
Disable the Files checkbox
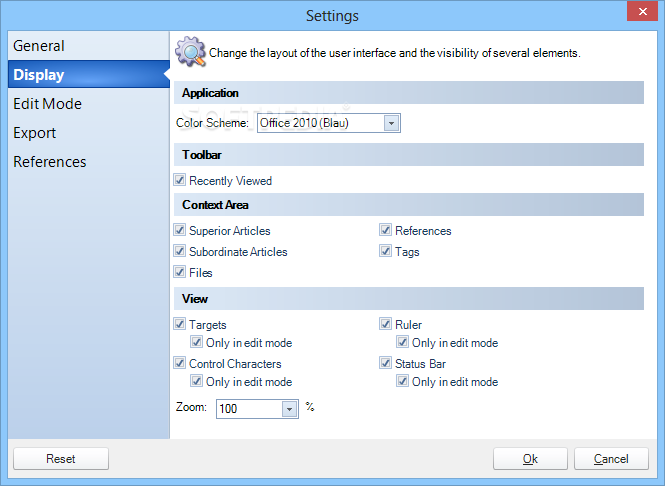pyautogui.click(x=180, y=271)
